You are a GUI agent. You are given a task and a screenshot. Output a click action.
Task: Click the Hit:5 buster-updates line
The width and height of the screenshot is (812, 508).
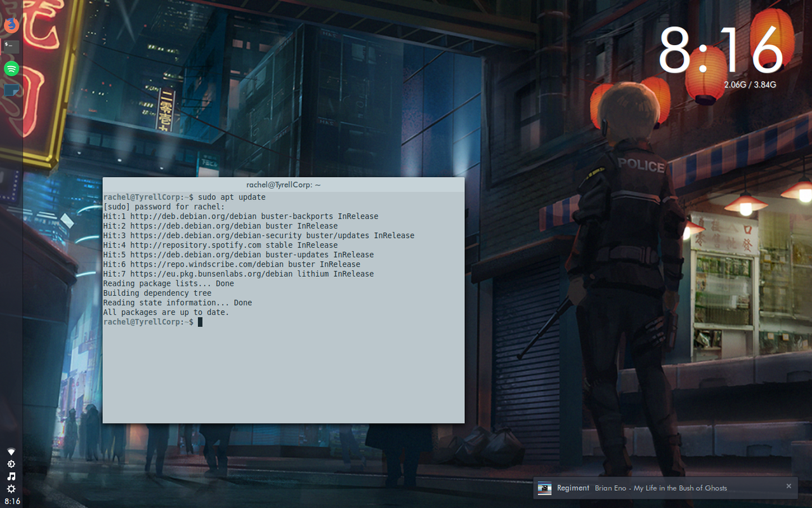pyautogui.click(x=238, y=255)
